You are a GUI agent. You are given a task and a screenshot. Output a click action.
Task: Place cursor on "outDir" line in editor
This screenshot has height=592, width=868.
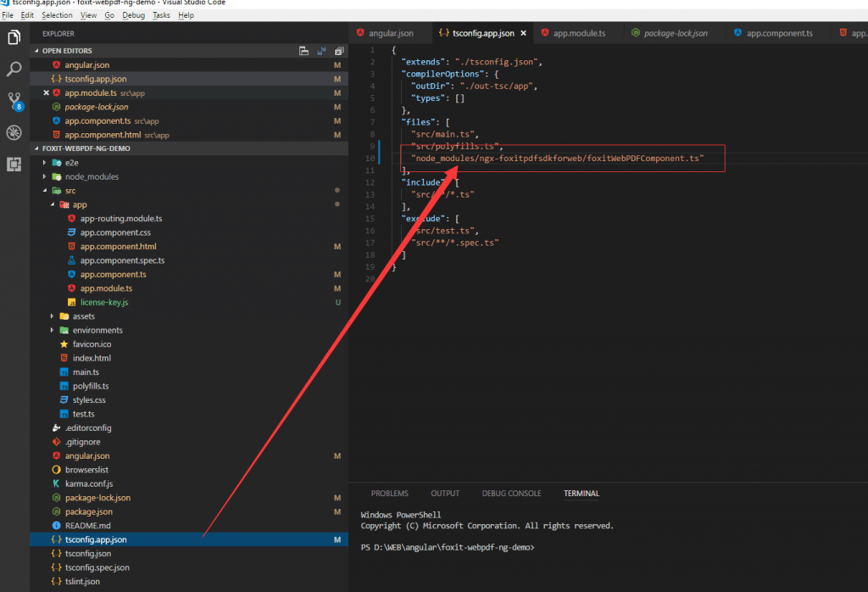[474, 87]
